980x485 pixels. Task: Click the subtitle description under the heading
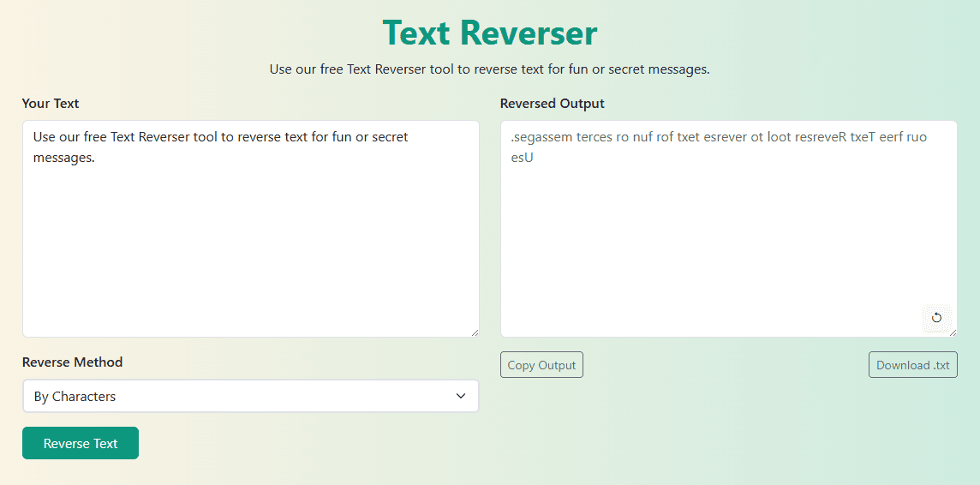click(x=489, y=69)
